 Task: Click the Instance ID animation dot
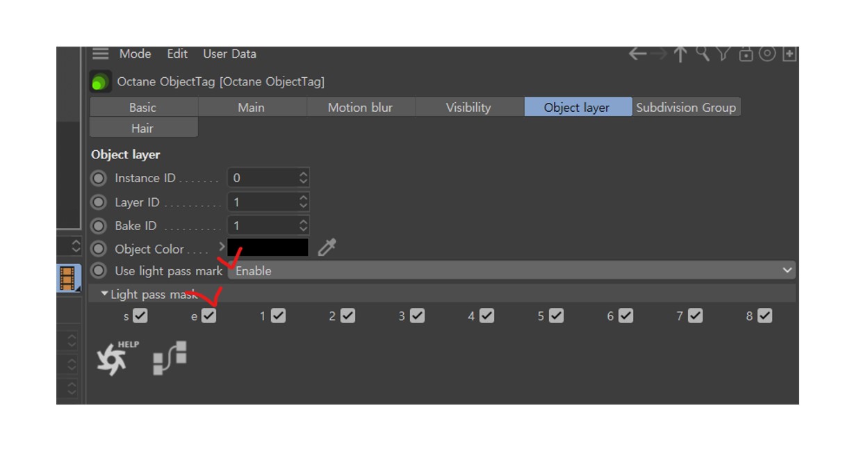coord(99,178)
